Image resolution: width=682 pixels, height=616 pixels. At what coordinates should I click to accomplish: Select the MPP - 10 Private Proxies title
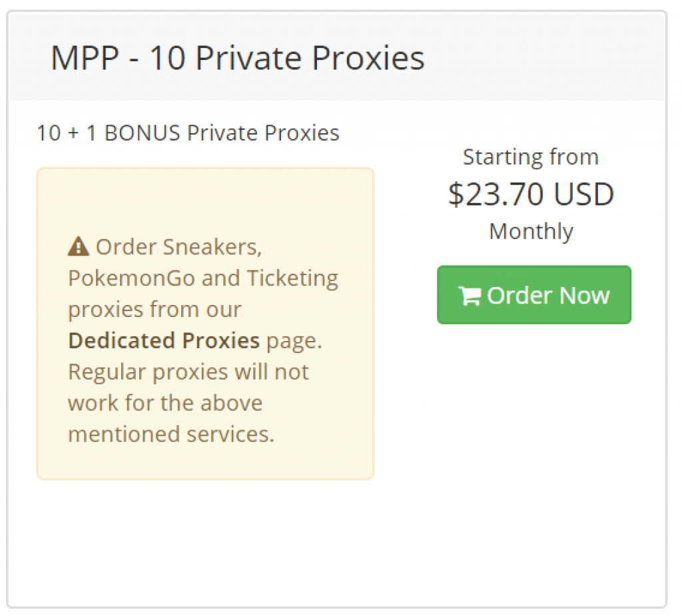point(237,59)
